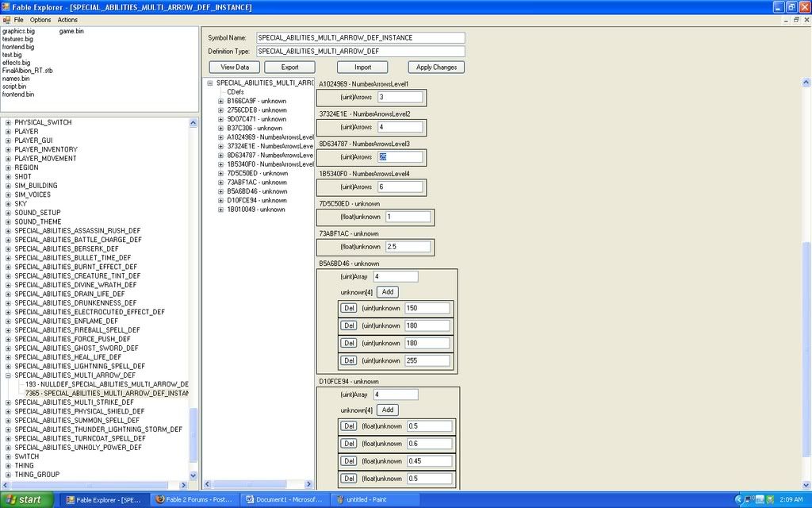Expand the PLAYER_GUI tree node

pos(8,140)
